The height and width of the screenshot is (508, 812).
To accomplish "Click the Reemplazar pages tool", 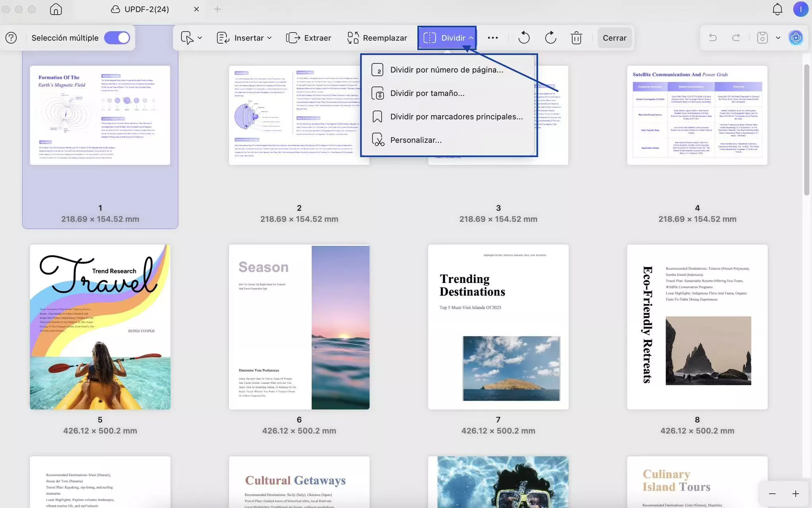I will [377, 38].
